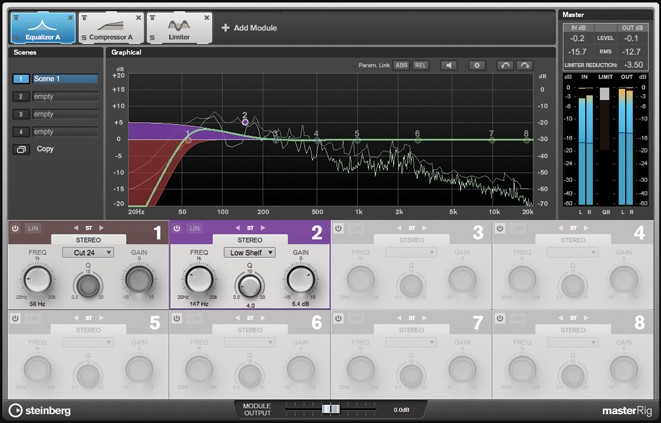The width and height of the screenshot is (661, 423).
Task: Enable EQ band 3 power button
Action: pyautogui.click(x=338, y=228)
